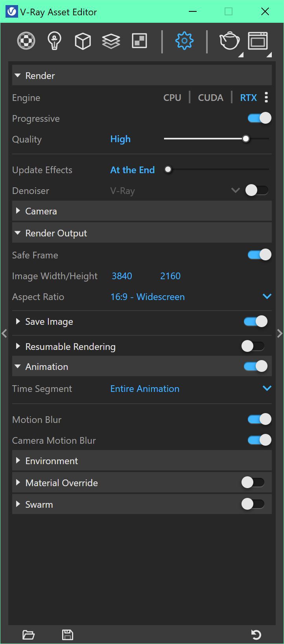Select the CPU render engine
Viewport: 284px width, 644px height.
click(172, 98)
